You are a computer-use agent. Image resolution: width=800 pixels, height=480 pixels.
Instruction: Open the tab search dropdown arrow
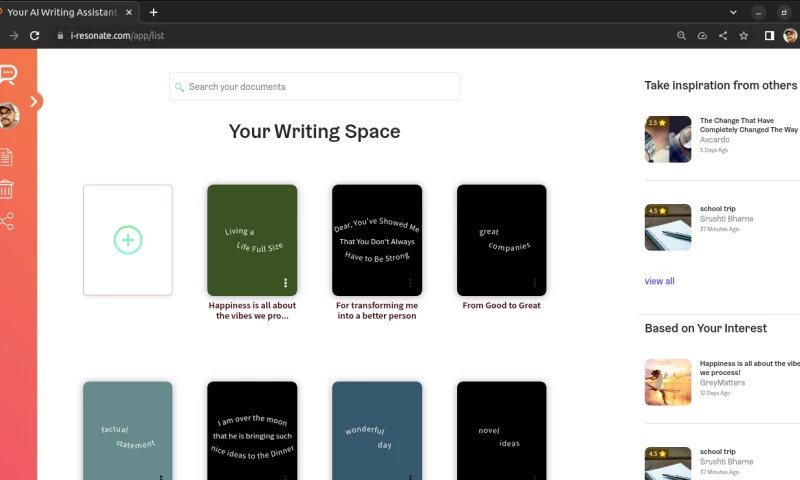click(x=733, y=12)
